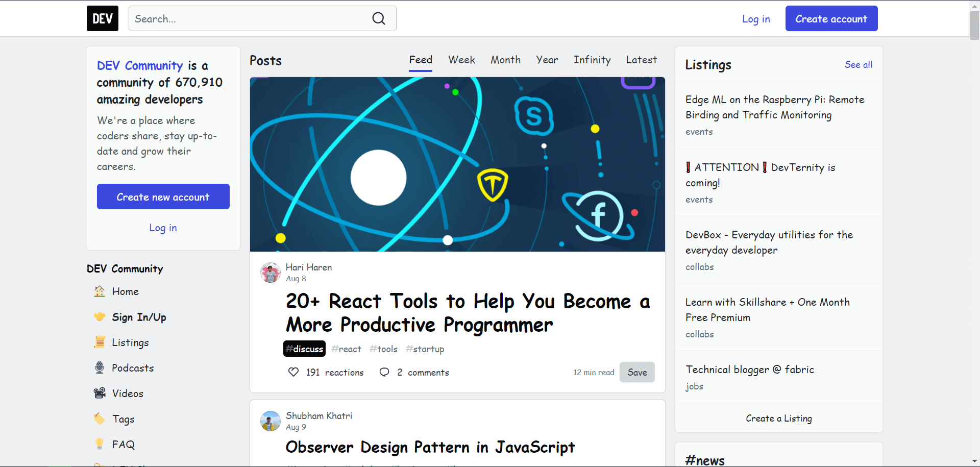This screenshot has height=467, width=980.
Task: Switch to the Infinity tab
Action: [x=592, y=60]
